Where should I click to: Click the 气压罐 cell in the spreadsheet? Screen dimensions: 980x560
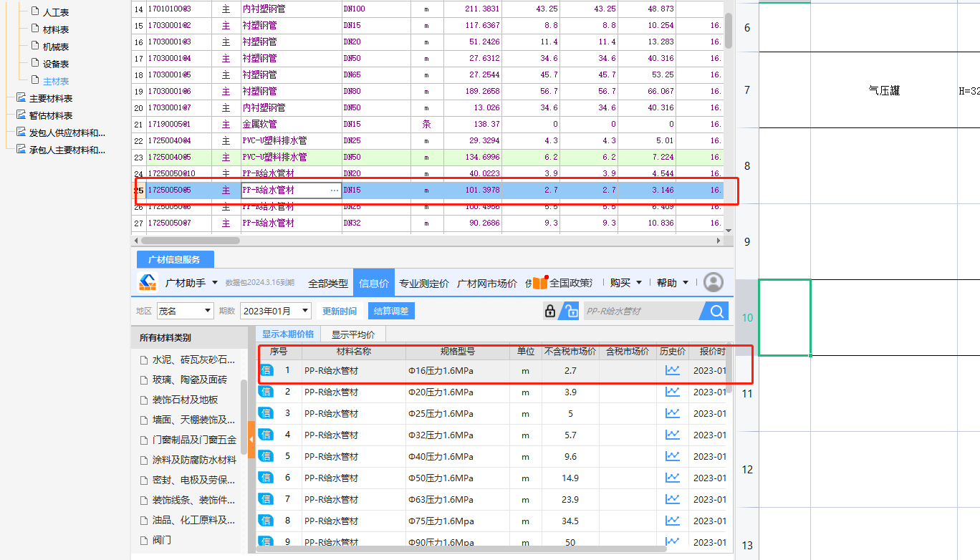(884, 90)
